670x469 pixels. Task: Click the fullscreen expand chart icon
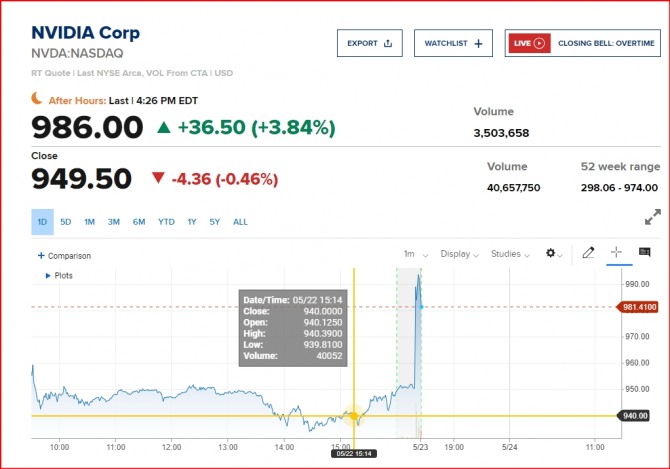click(652, 216)
